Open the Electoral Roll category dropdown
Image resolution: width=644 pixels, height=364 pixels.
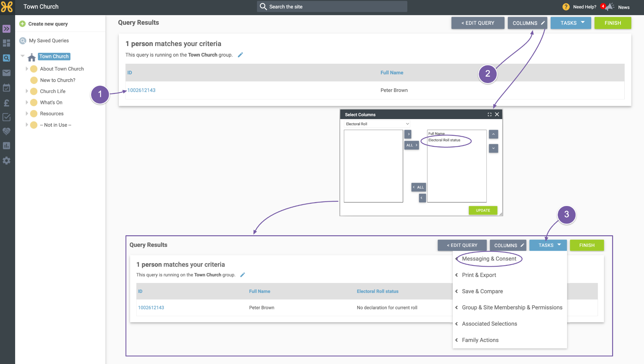[377, 124]
